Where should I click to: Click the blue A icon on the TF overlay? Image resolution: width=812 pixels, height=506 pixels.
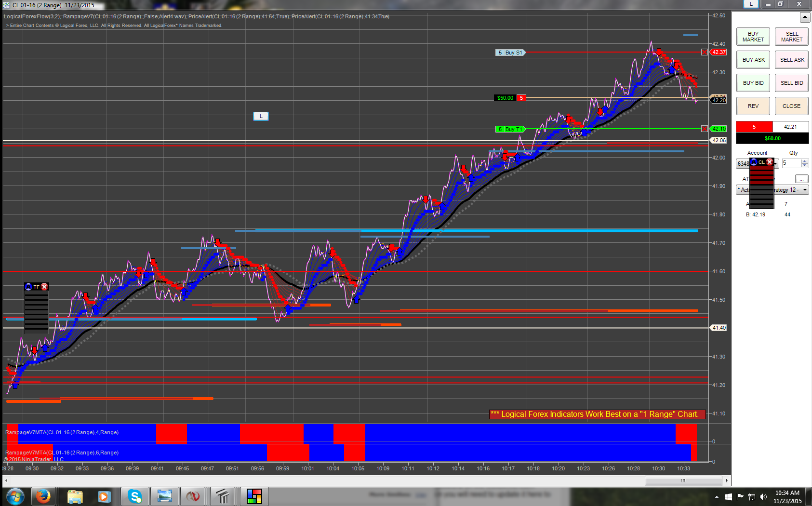tap(28, 287)
